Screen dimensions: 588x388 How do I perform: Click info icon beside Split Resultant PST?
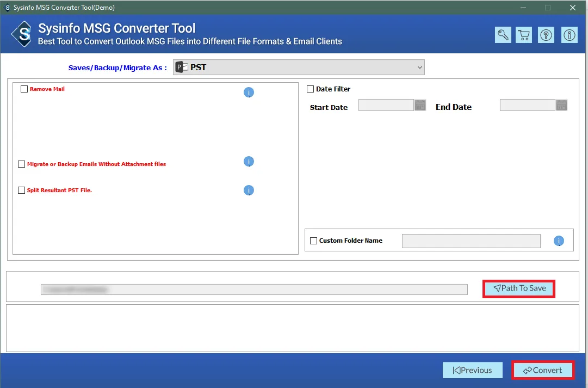pos(249,190)
